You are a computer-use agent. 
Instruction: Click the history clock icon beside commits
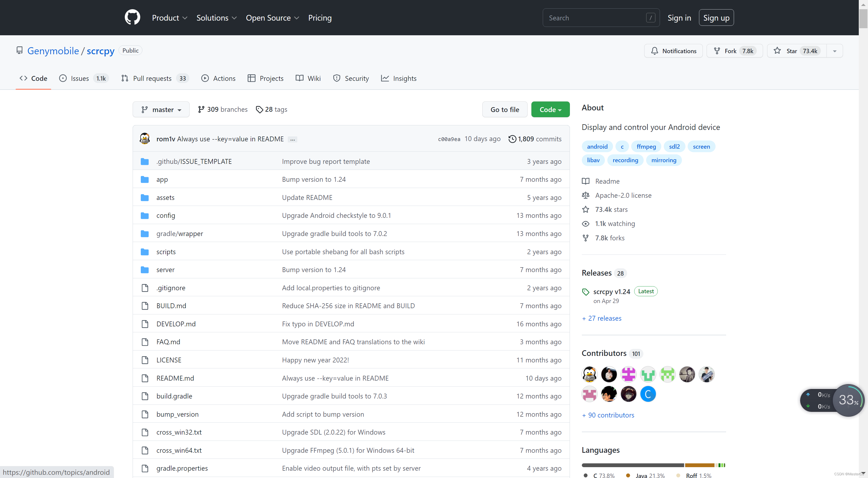click(x=512, y=139)
